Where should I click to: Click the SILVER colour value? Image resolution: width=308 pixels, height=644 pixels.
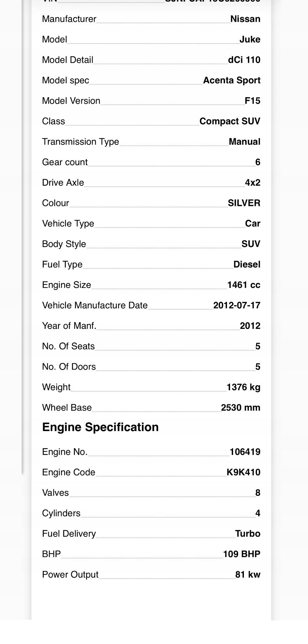click(244, 203)
